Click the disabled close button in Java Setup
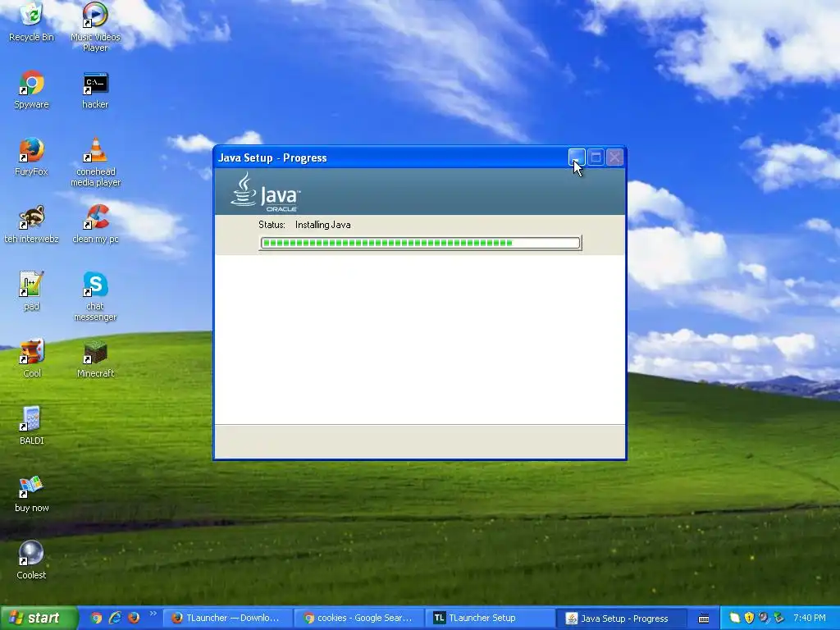Screen dimensions: 840x630 point(615,157)
